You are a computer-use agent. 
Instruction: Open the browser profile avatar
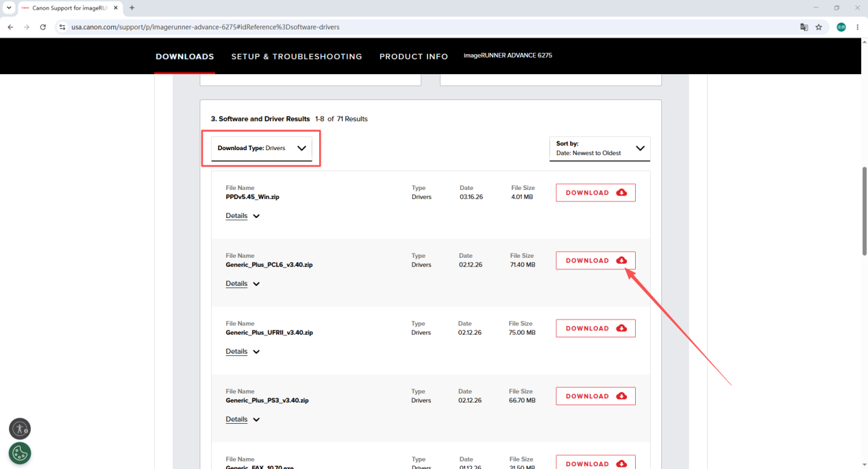pos(841,27)
